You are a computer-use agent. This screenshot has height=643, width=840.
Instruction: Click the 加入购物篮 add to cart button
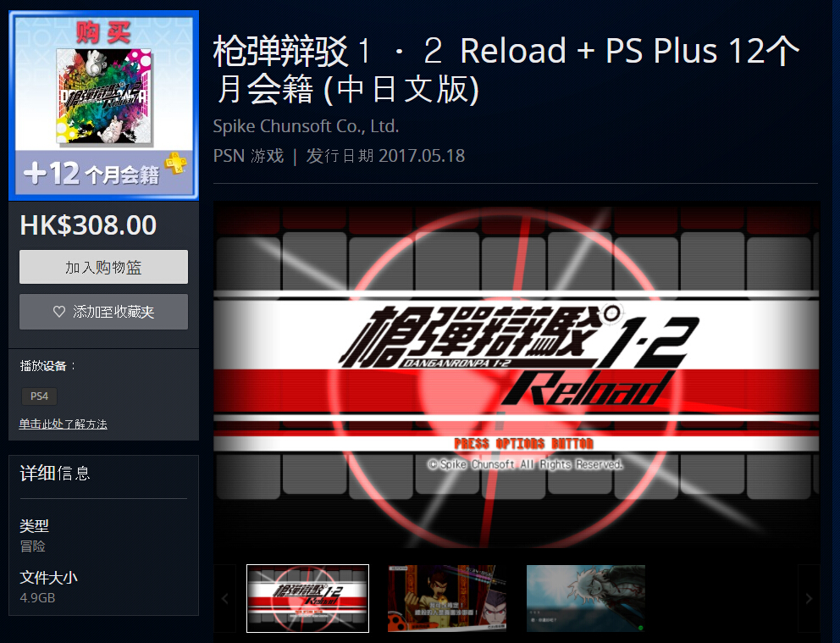(x=103, y=267)
